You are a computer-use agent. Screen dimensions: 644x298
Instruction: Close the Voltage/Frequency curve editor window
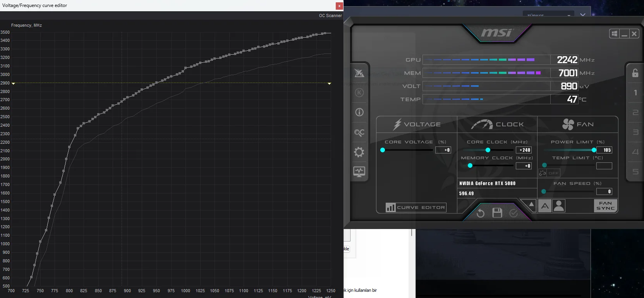pos(339,6)
